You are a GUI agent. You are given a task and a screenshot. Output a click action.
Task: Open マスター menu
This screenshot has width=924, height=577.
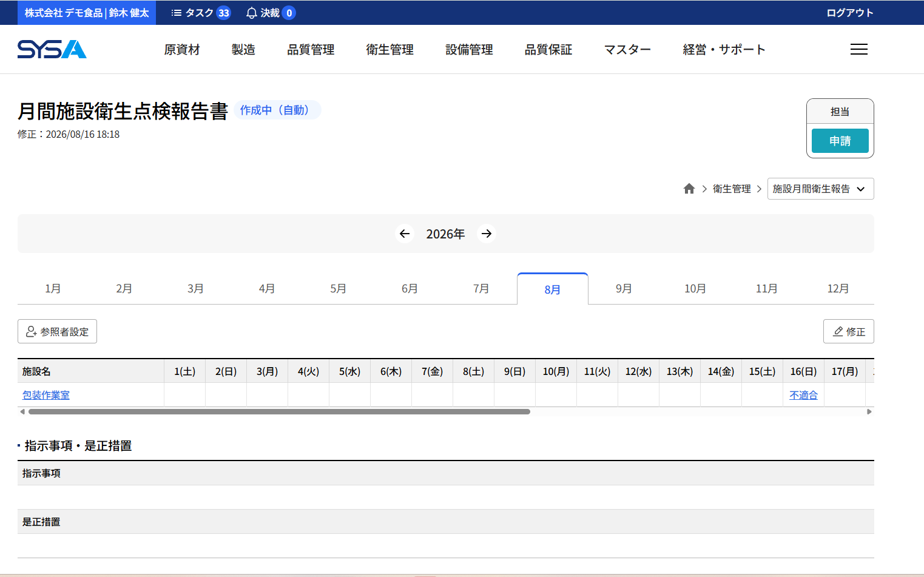tap(627, 50)
